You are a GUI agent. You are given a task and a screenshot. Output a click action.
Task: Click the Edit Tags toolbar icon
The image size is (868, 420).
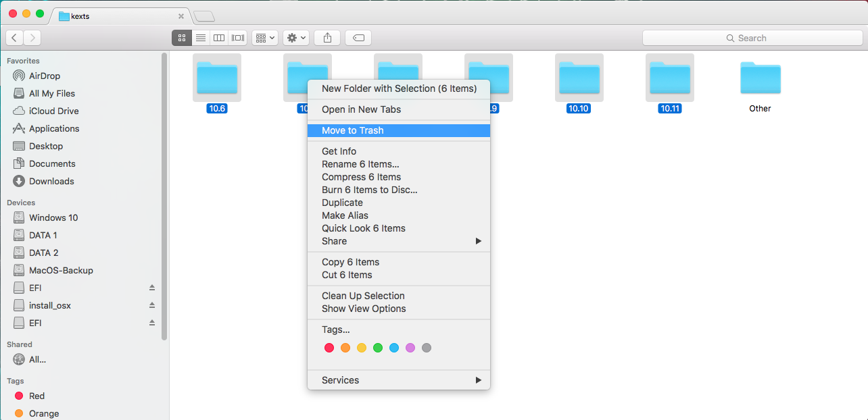[358, 38]
